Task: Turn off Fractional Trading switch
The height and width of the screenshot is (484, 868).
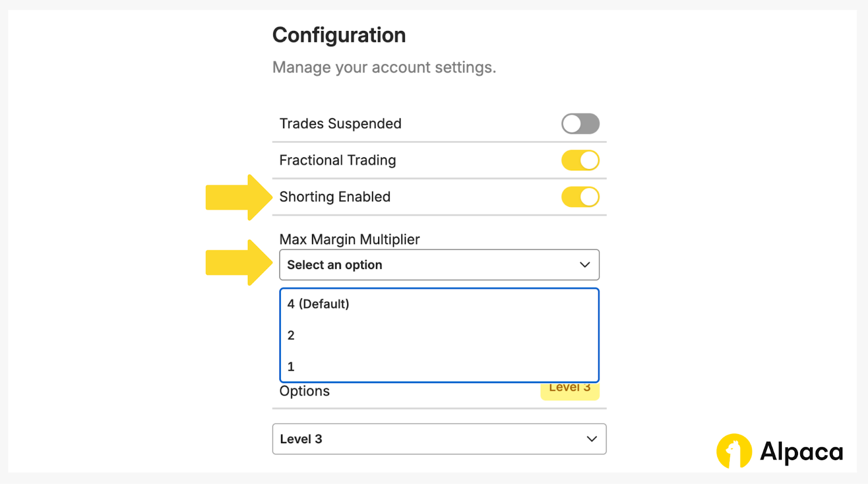Action: click(x=580, y=161)
